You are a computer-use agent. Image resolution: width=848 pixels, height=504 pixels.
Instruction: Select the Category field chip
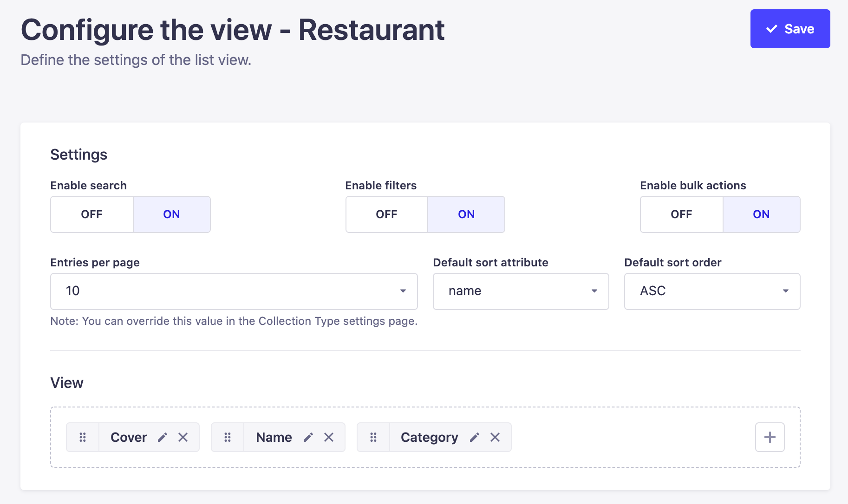[x=429, y=437]
